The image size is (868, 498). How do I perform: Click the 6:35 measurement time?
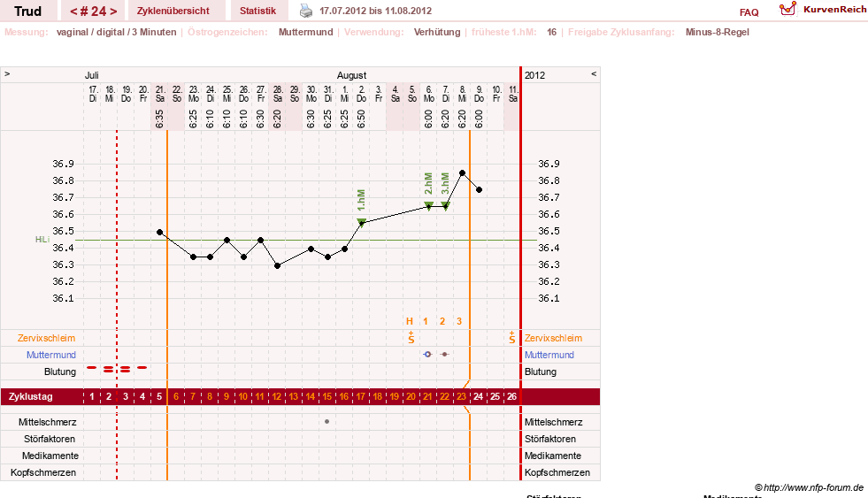click(159, 119)
